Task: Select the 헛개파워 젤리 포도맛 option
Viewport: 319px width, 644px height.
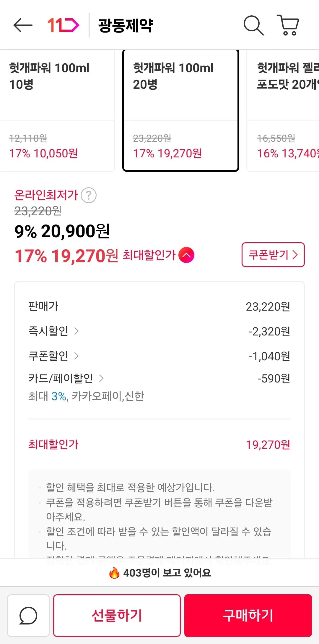Action: pos(284,110)
